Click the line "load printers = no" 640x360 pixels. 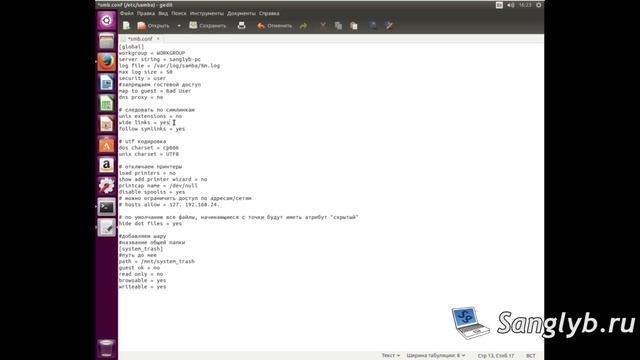(x=147, y=173)
